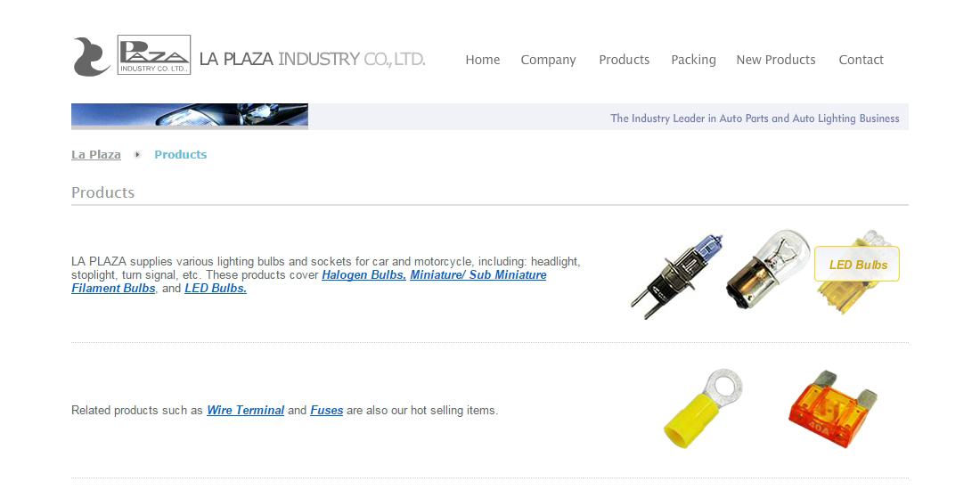Open the Company menu
Image resolution: width=980 pixels, height=490 pixels.
click(548, 60)
